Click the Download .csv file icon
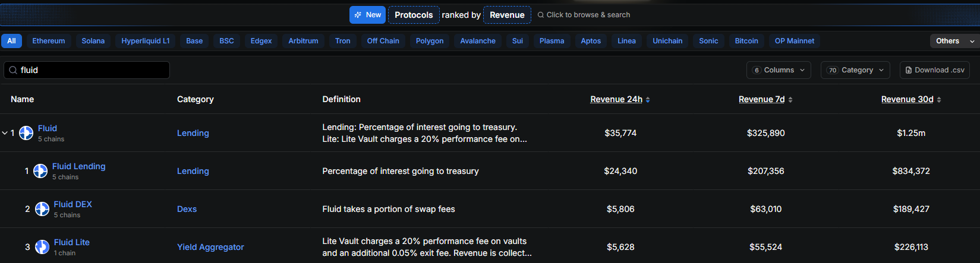The image size is (980, 263). coord(908,70)
